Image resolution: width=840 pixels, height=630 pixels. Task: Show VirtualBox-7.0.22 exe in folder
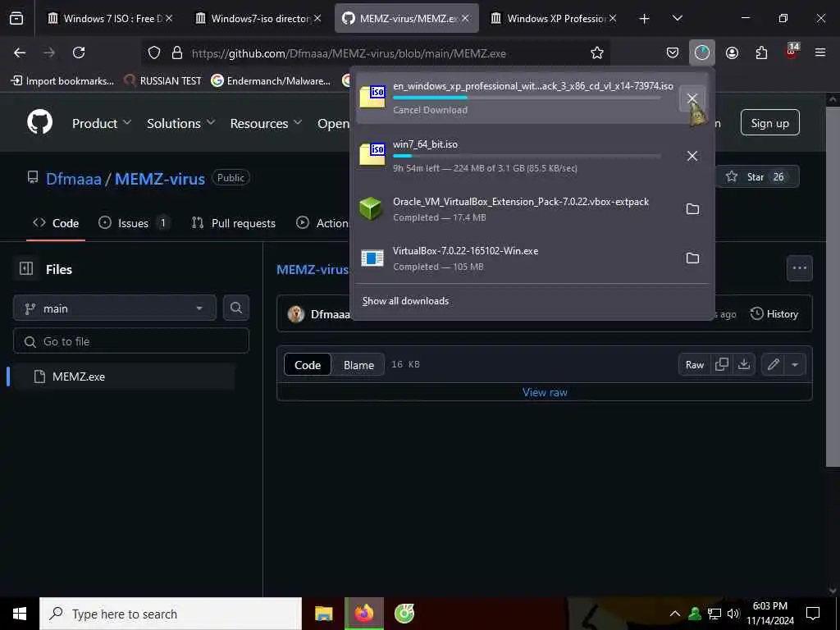click(692, 258)
